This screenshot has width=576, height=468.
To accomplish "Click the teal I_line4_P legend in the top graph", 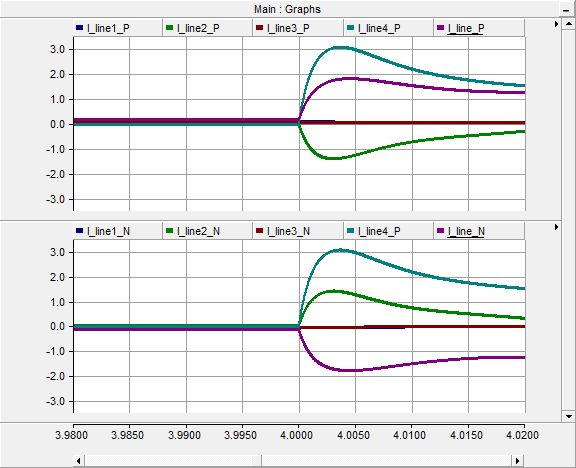I will coord(379,28).
